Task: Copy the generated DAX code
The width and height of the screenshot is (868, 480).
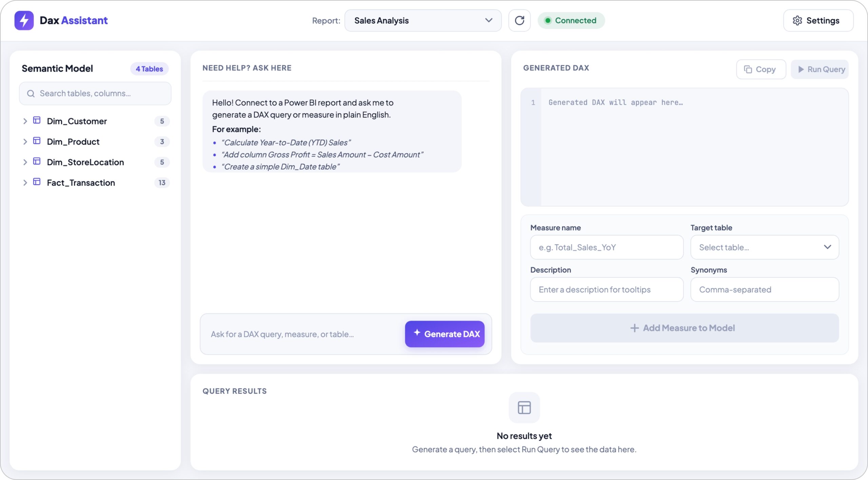Action: pyautogui.click(x=761, y=69)
